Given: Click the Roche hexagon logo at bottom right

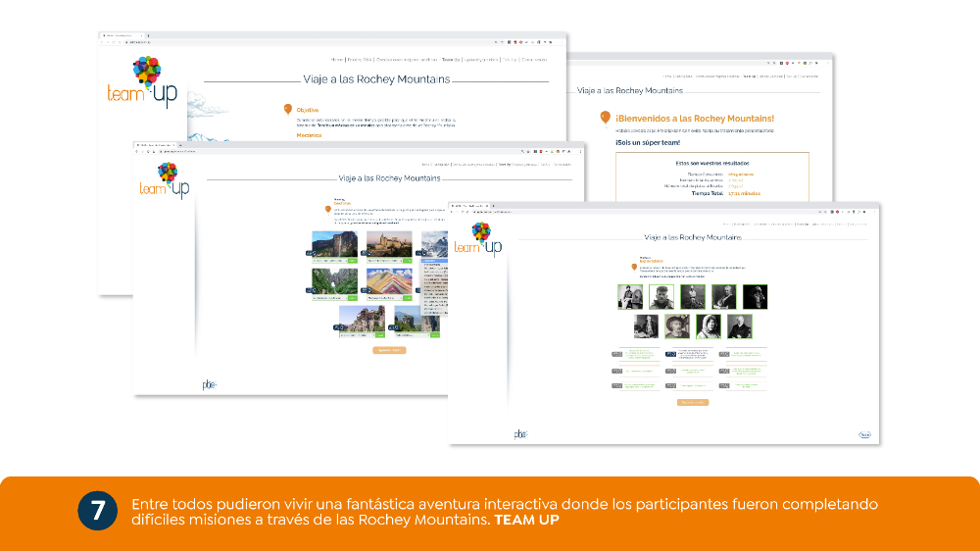Looking at the screenshot, I should [x=864, y=434].
